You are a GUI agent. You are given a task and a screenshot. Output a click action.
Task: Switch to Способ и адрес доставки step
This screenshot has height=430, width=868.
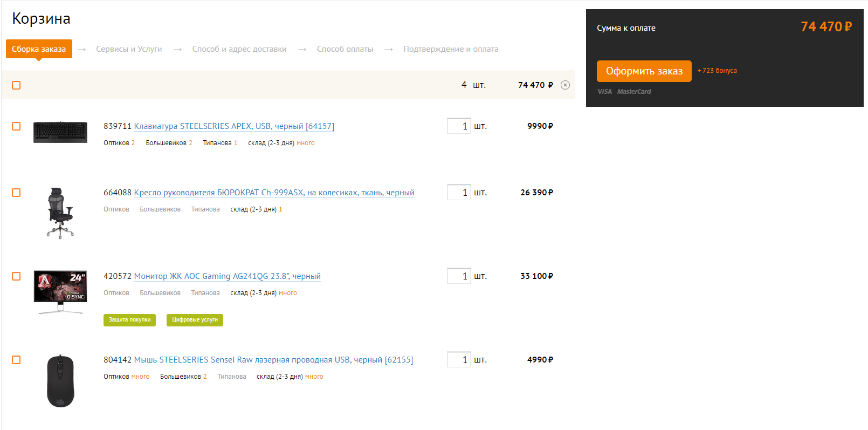[x=239, y=49]
